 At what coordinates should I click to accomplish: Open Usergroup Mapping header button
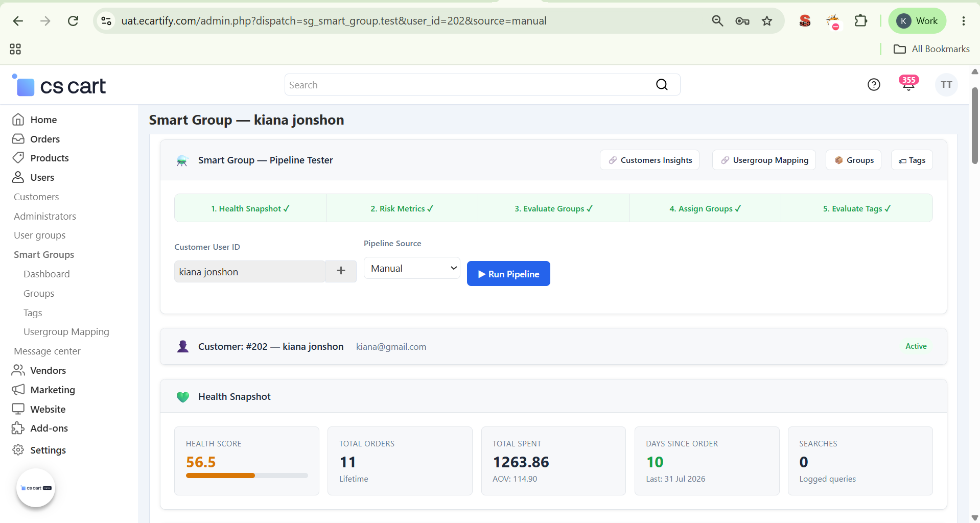(x=764, y=160)
